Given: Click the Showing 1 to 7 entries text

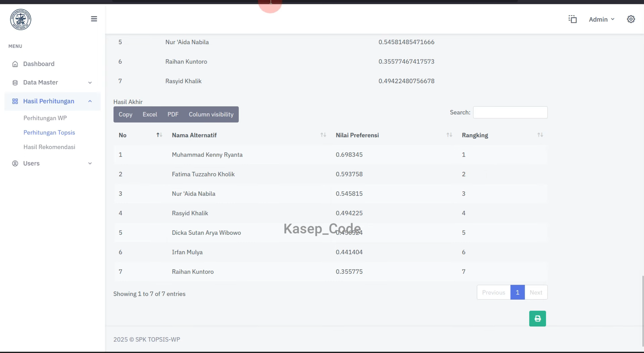Looking at the screenshot, I should [x=149, y=294].
